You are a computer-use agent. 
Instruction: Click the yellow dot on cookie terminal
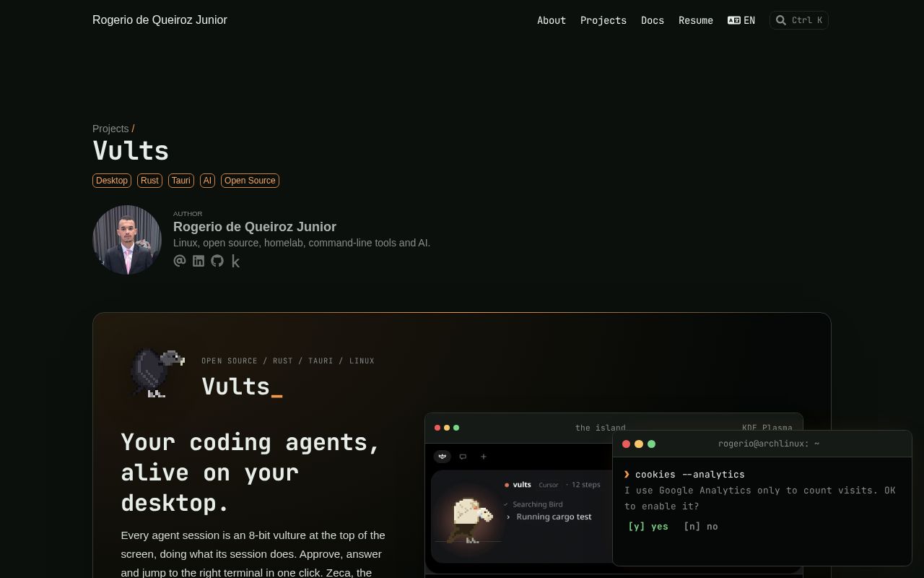tap(638, 444)
